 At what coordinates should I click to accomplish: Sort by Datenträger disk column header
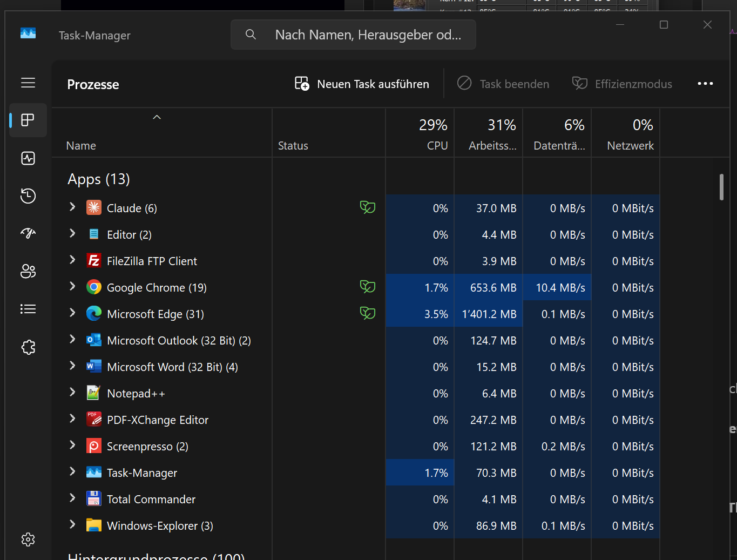[x=557, y=133]
